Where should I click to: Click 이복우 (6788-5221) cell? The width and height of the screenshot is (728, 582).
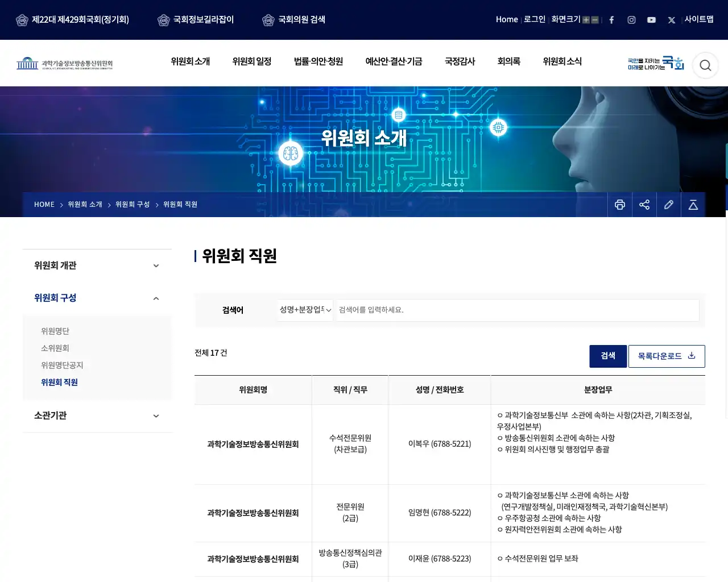[440, 444]
